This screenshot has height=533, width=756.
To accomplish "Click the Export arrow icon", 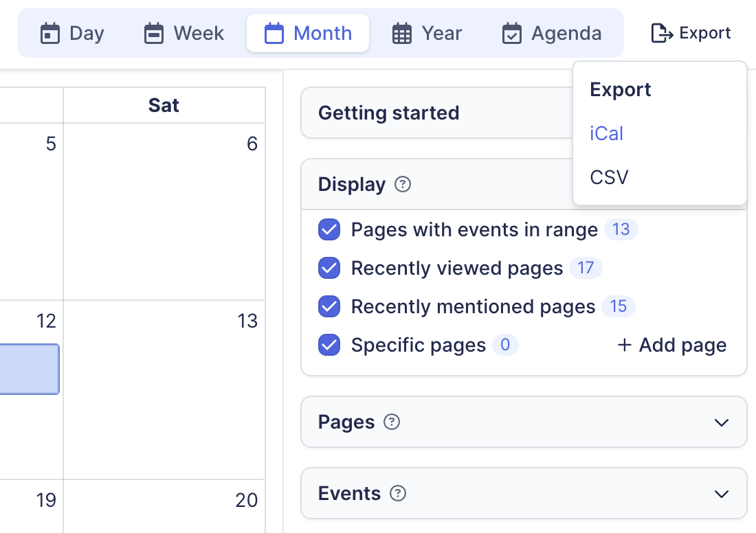I will (662, 33).
